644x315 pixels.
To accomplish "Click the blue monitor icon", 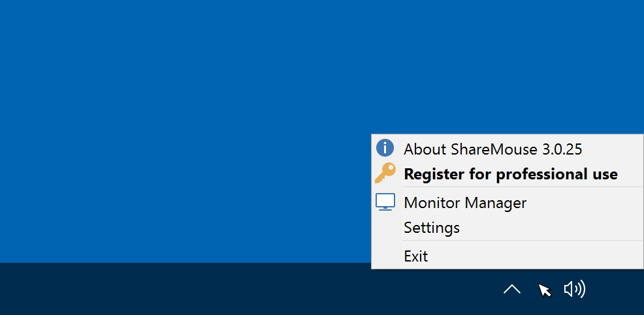I will (385, 202).
